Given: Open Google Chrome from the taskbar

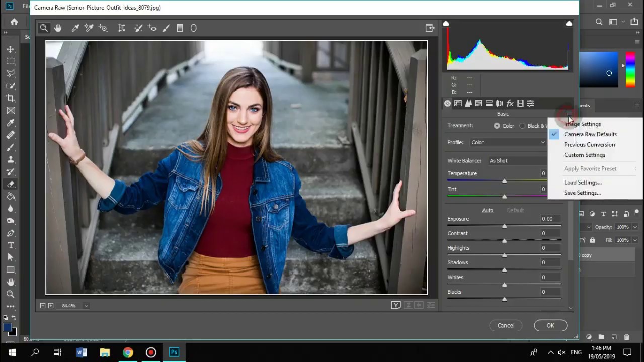Looking at the screenshot, I should coord(128,352).
